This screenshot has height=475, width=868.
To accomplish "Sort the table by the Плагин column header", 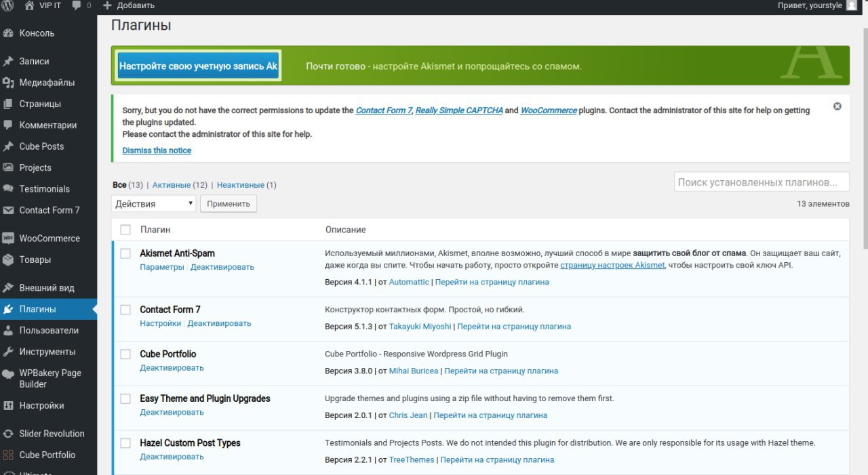I will click(155, 230).
